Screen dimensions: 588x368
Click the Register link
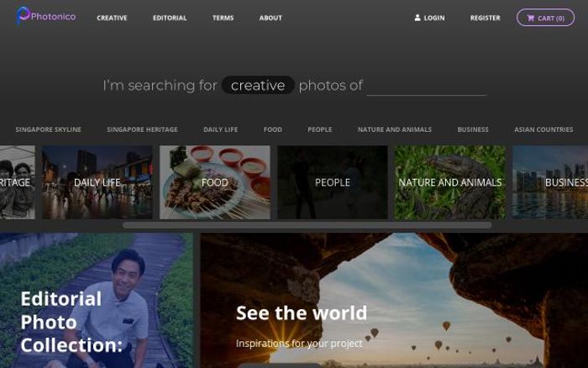click(x=485, y=18)
